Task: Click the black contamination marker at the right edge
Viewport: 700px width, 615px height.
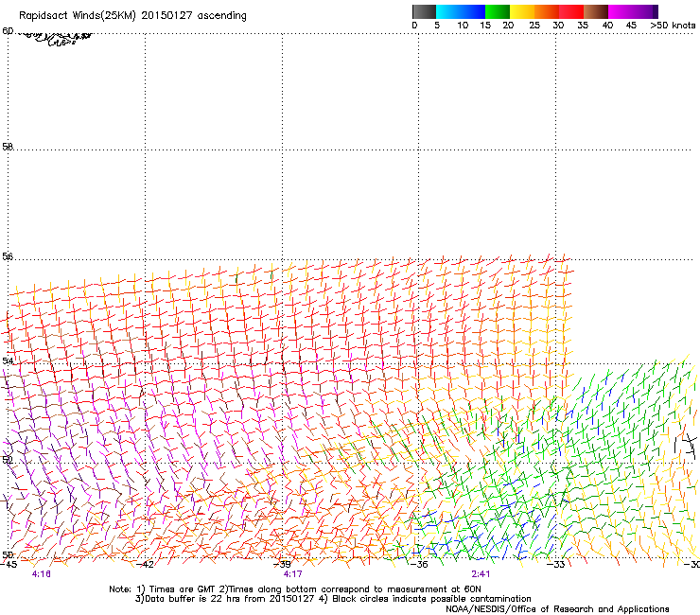Action: click(x=685, y=446)
